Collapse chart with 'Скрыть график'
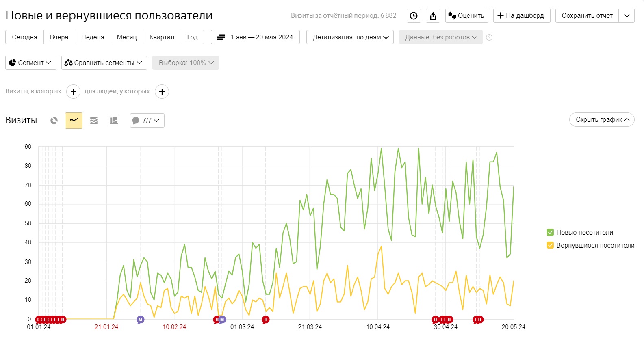Viewport: 644px width, 348px height. (x=602, y=120)
